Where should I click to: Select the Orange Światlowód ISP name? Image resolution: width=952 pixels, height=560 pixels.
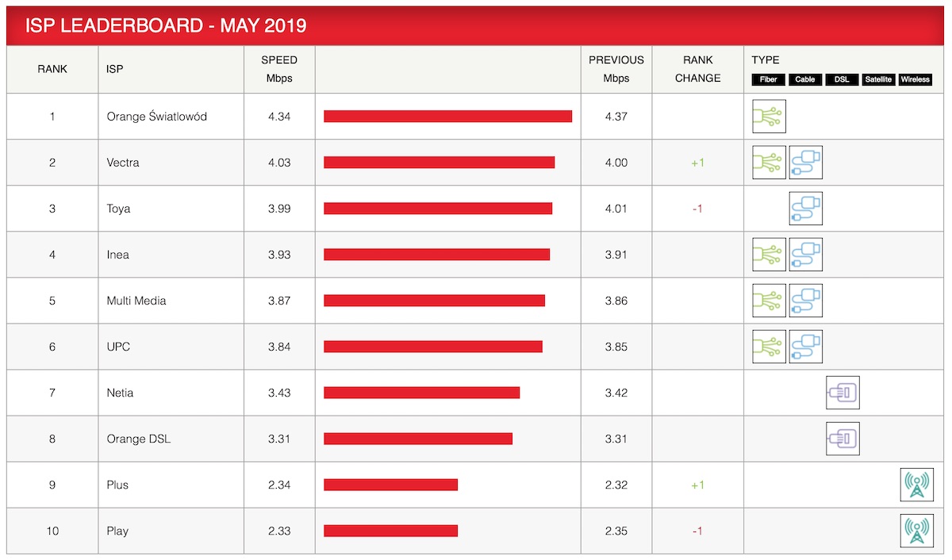157,117
